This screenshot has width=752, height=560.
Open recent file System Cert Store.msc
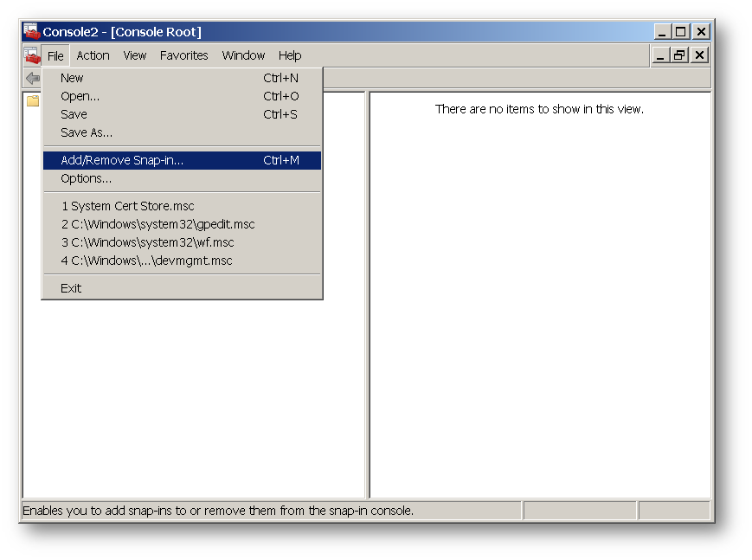coord(127,206)
